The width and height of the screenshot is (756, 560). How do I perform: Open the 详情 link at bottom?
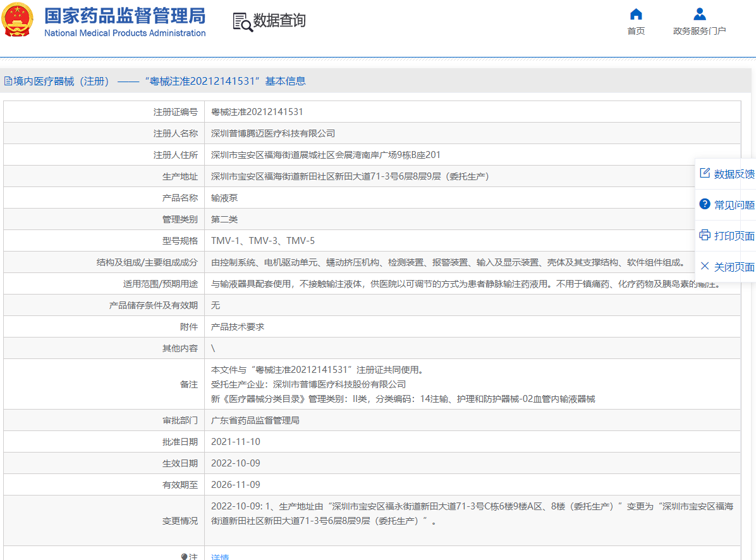(x=220, y=557)
